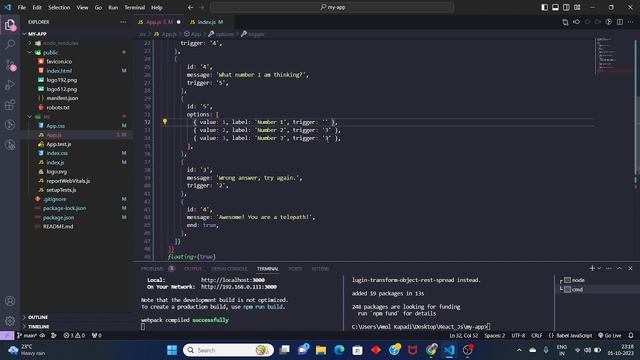Open App.css in the file tree
Screen dimensions: 640x360
56,126
